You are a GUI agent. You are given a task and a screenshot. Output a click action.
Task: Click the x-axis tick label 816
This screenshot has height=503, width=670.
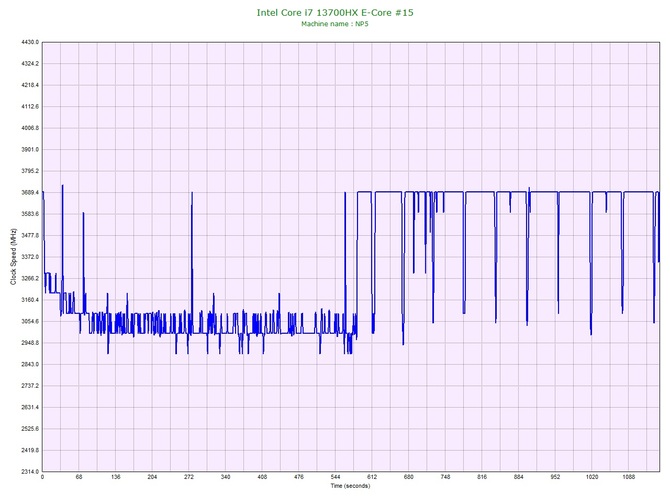(482, 477)
